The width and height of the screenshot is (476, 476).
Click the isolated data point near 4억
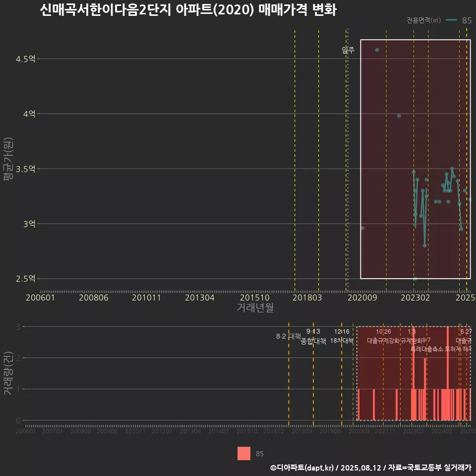tap(399, 116)
